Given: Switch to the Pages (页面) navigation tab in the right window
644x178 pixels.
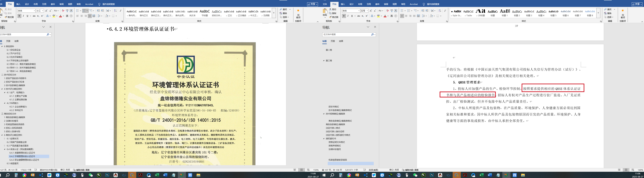Looking at the screenshot, I should [333, 41].
